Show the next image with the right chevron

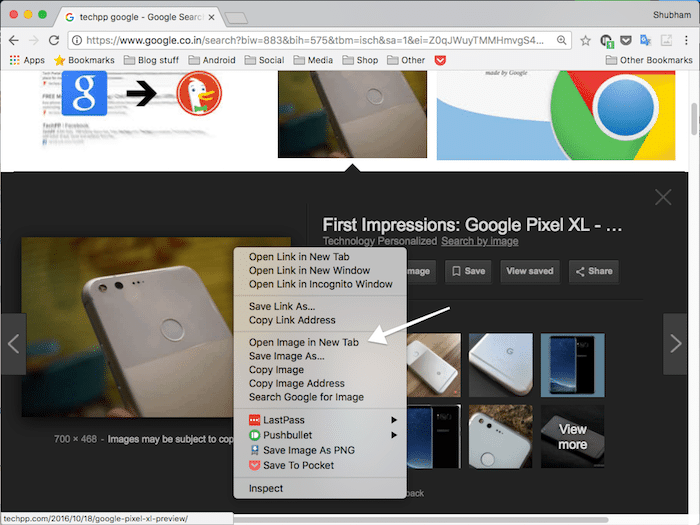pyautogui.click(x=675, y=344)
